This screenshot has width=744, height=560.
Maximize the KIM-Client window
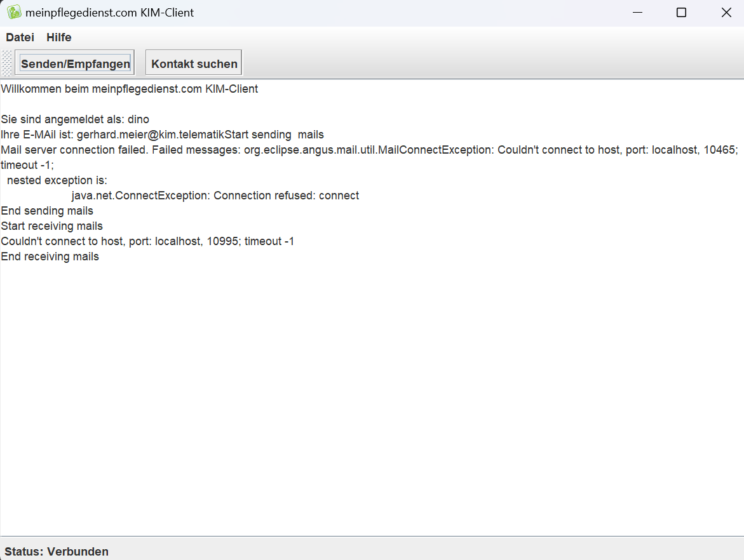pyautogui.click(x=681, y=12)
